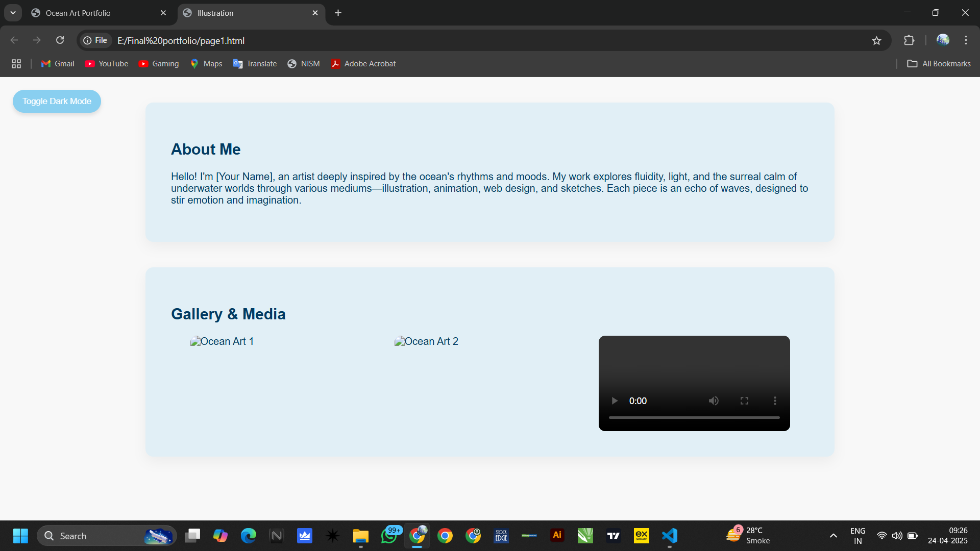Bookmark this page with star
Image resolution: width=980 pixels, height=551 pixels.
(876, 41)
